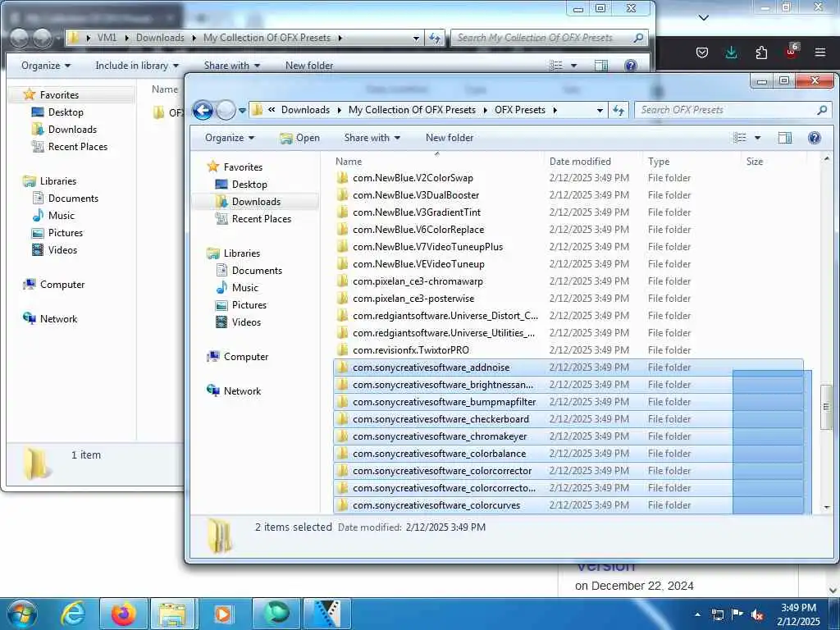840x630 pixels.
Task: Open Windows Media Player from taskbar
Action: click(x=223, y=614)
